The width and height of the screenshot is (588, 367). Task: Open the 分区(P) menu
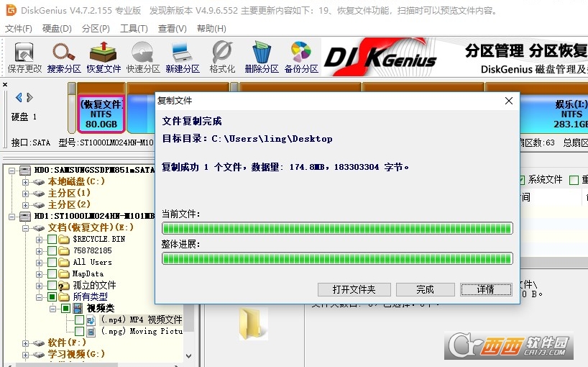coord(96,29)
